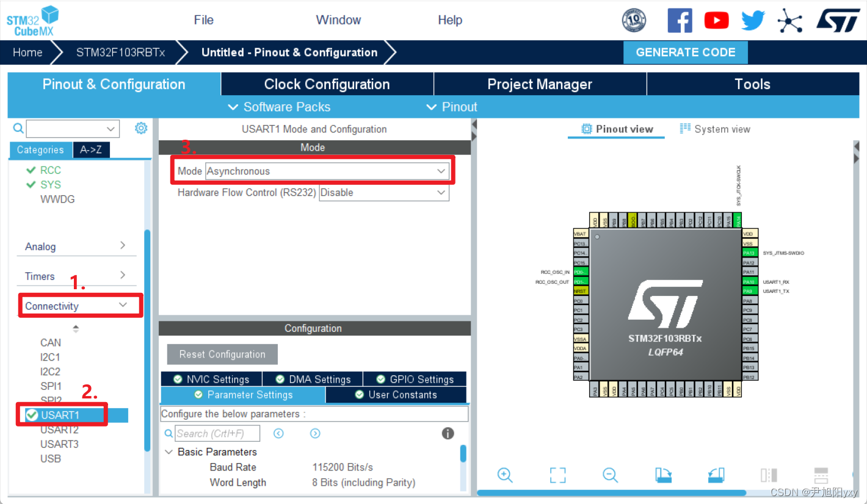Open the Help menu
Image resolution: width=867 pixels, height=504 pixels.
pos(450,20)
